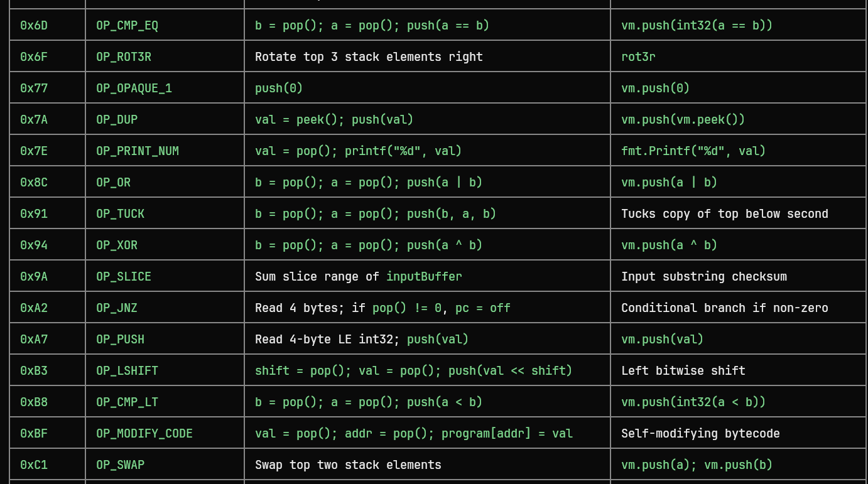Click 'Tucks copy of top below second' note

pyautogui.click(x=725, y=214)
